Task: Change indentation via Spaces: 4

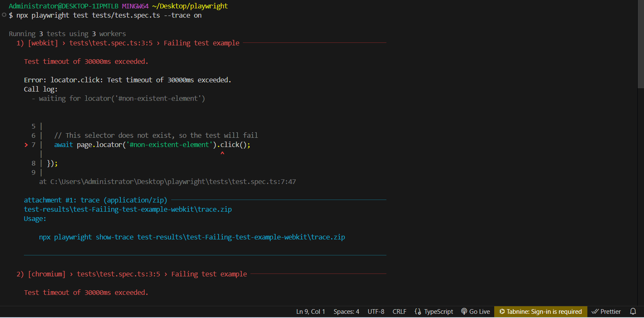Action: pos(346,311)
